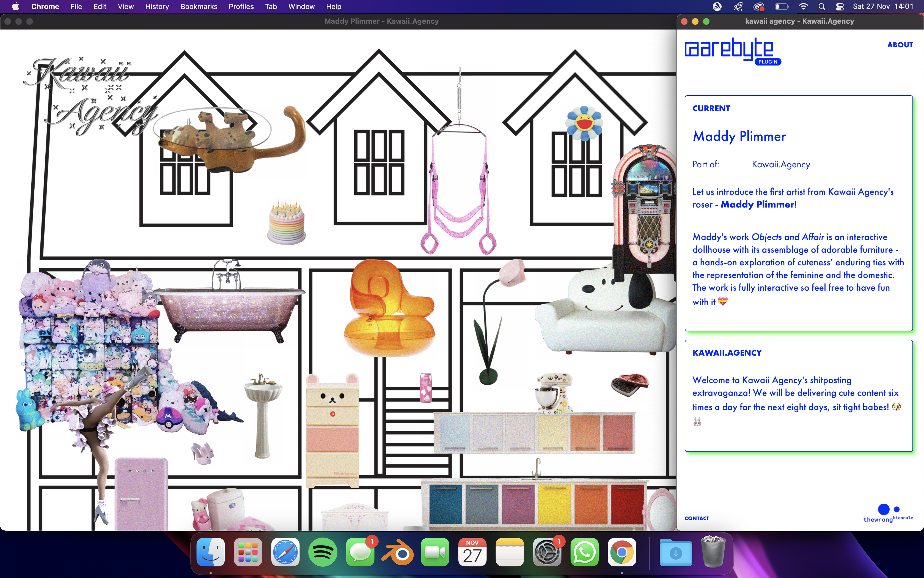Open System Preferences in the dock
The image size is (924, 578).
[547, 552]
